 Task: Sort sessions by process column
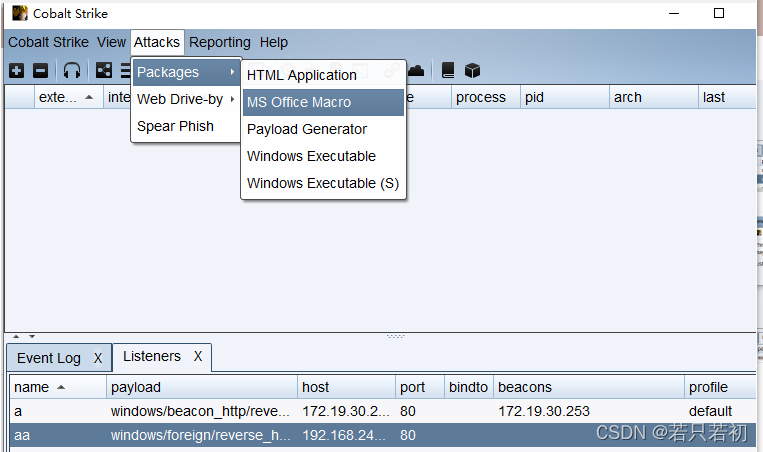pyautogui.click(x=485, y=97)
